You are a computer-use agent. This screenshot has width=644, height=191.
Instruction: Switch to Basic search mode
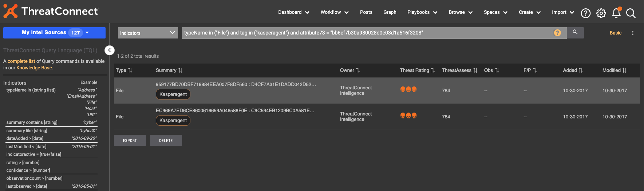click(x=616, y=33)
